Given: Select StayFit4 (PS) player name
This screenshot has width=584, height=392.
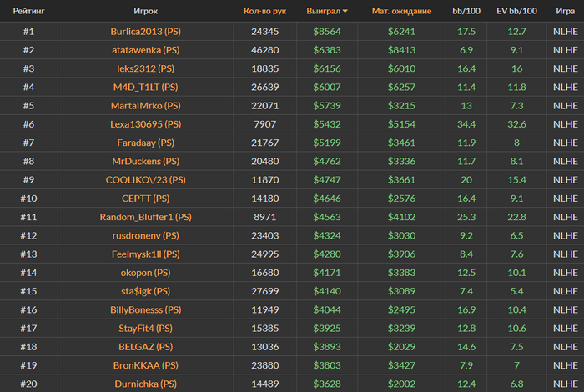Looking at the screenshot, I should (x=146, y=329).
